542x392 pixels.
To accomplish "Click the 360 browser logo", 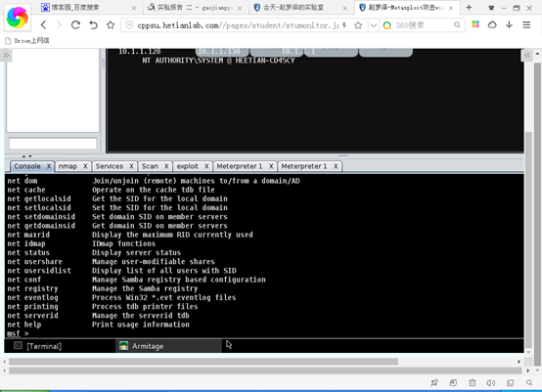I will tap(18, 18).
